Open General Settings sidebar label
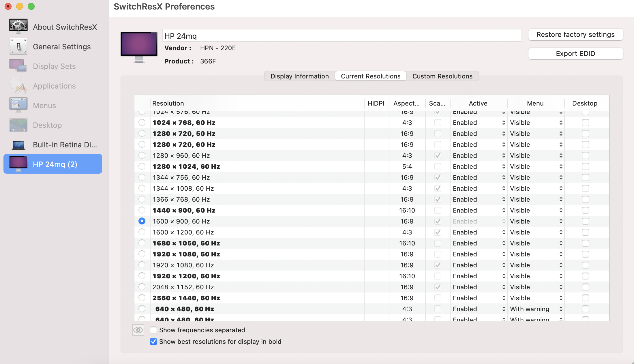The width and height of the screenshot is (634, 364). coord(62,46)
